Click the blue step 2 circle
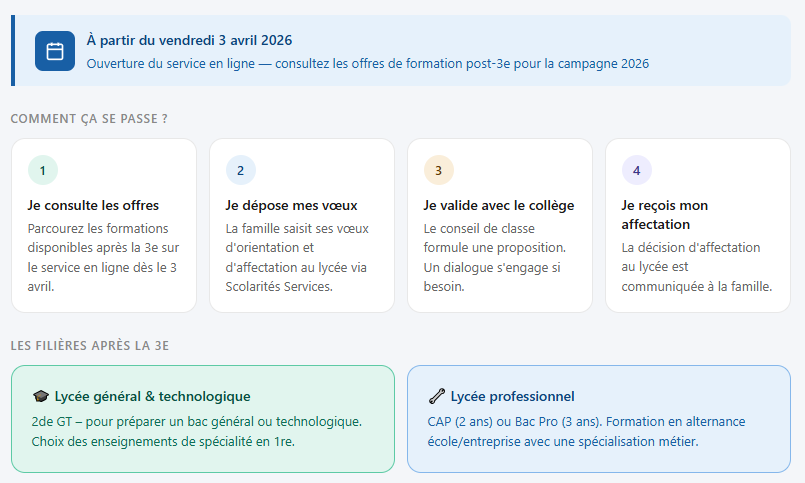The image size is (805, 483). (x=241, y=170)
